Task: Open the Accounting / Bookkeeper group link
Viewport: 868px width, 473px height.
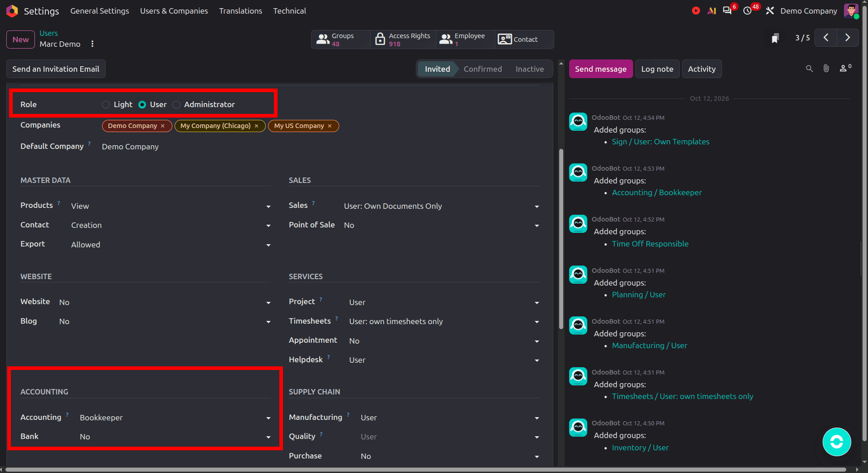Action: 657,192
